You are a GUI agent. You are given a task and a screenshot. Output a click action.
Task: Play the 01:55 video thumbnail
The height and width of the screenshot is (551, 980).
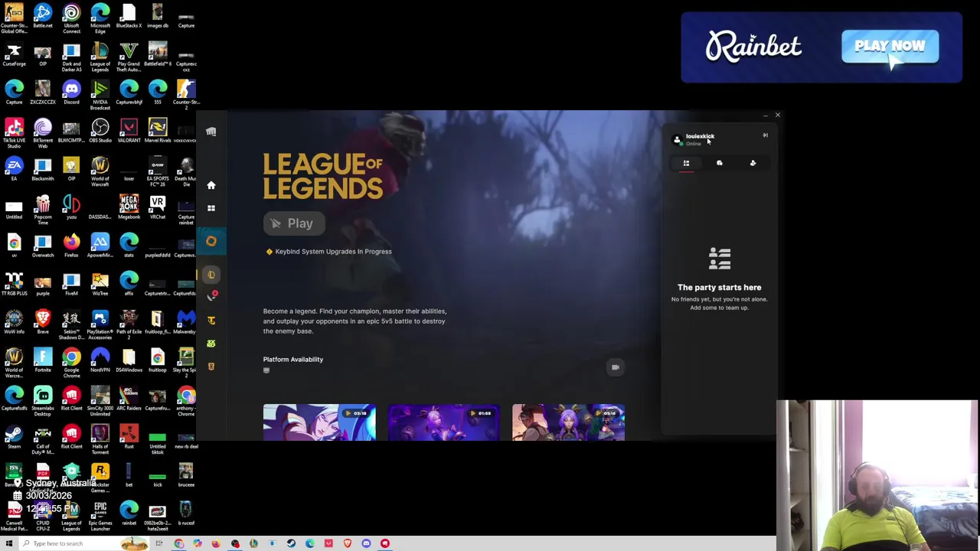pyautogui.click(x=444, y=422)
